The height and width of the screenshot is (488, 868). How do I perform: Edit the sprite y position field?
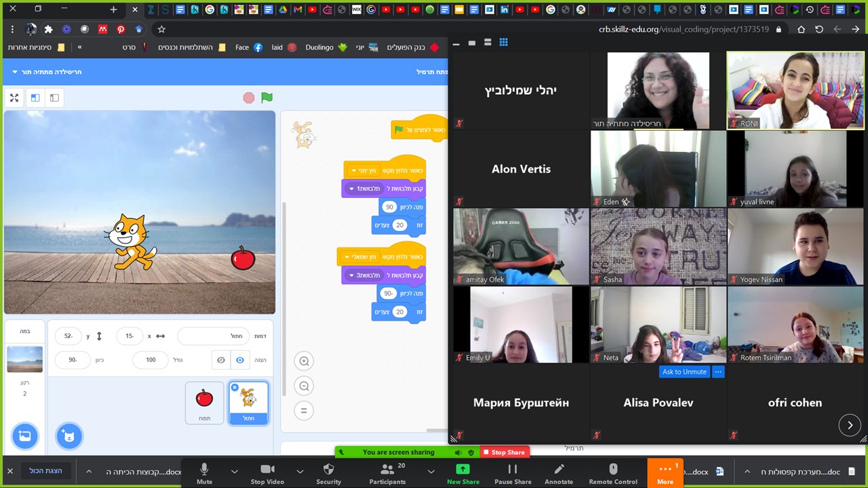[x=68, y=335]
